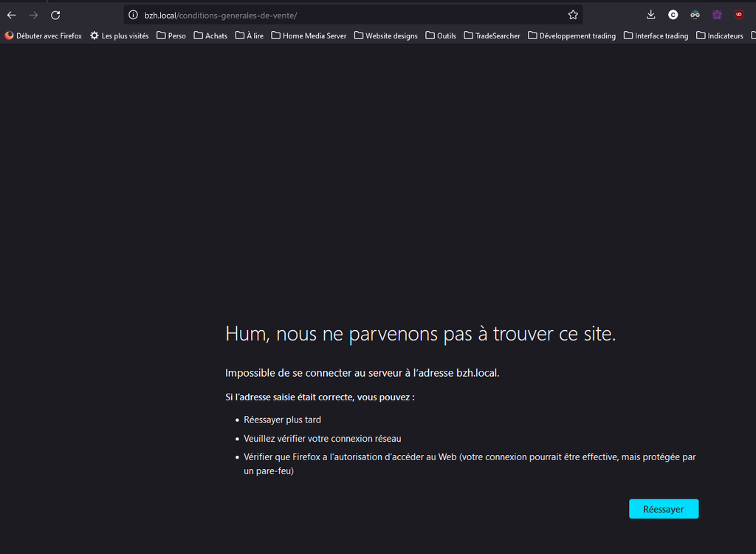Click the masked face extension icon
This screenshot has width=756, height=554.
(695, 15)
